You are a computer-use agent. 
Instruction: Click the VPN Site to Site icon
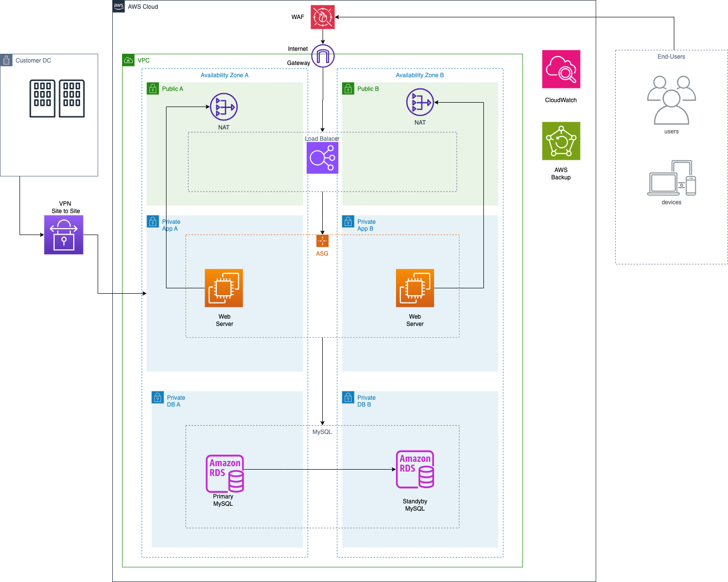pyautogui.click(x=63, y=235)
